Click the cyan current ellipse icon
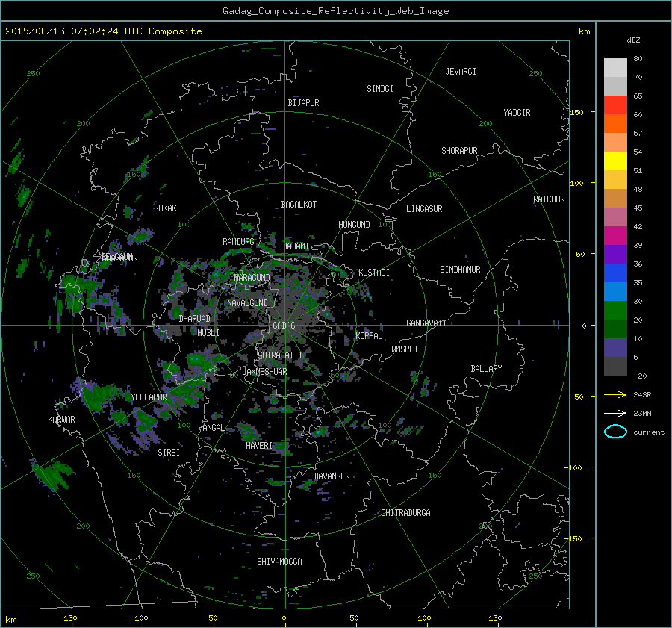672x628 pixels. 615,432
